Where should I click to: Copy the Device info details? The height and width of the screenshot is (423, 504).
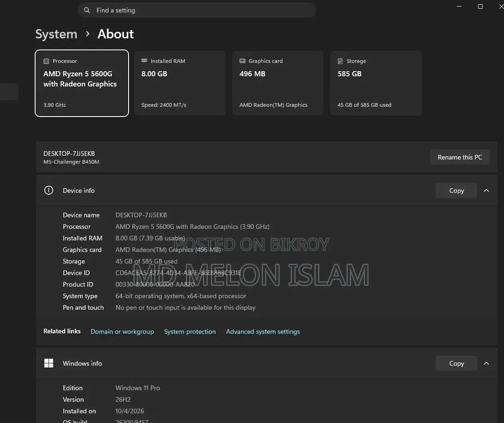(x=456, y=190)
